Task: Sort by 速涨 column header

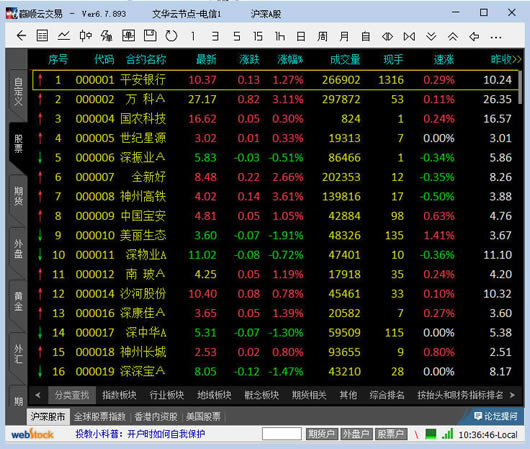Action: pos(444,60)
